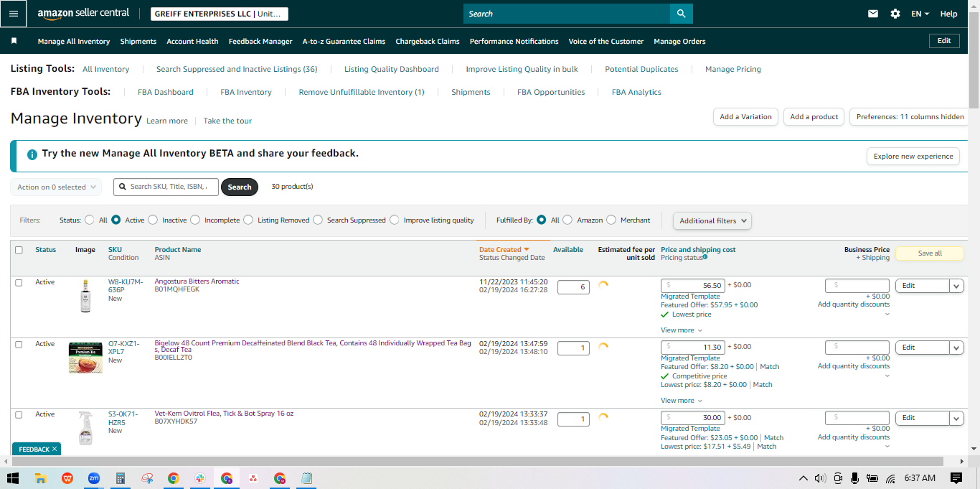Open the Action on 0 selected dropdown
Screen dimensions: 980x489
click(x=56, y=187)
